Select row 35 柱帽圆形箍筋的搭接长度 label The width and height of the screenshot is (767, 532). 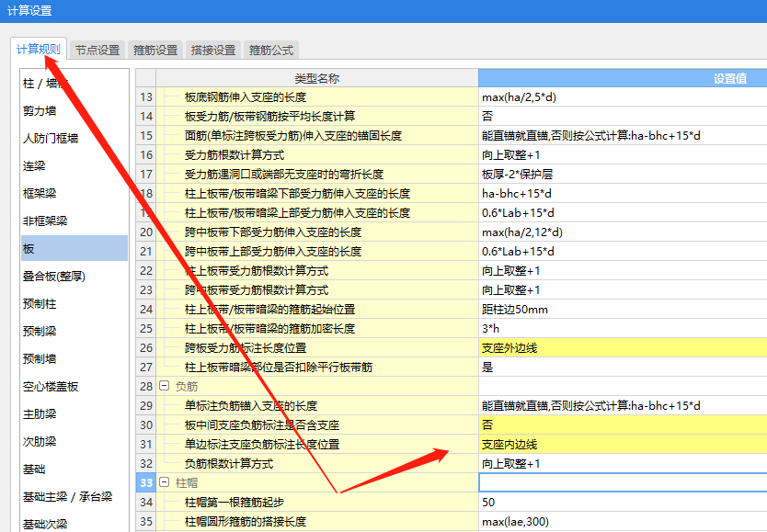245,521
